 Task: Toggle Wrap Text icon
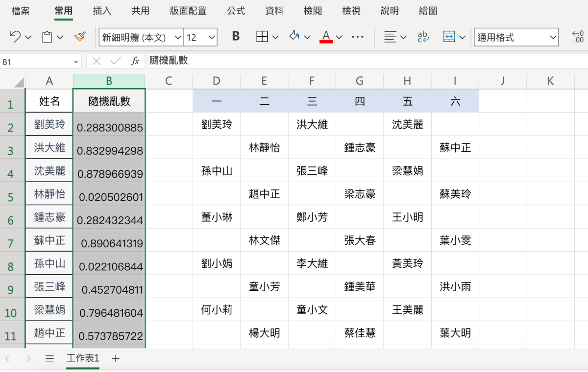[x=423, y=37]
